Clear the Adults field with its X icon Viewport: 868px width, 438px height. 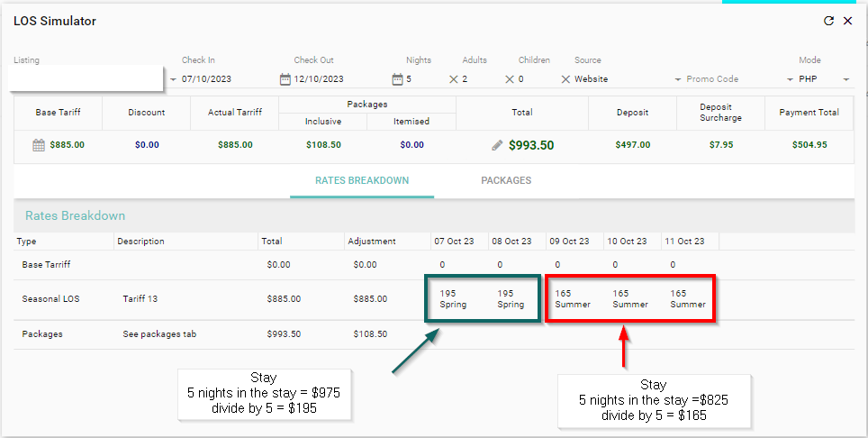click(x=510, y=79)
